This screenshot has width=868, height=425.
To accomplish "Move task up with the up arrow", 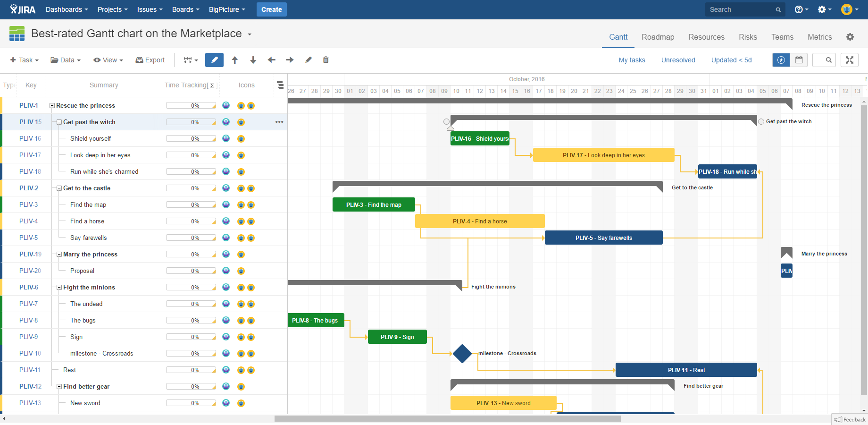I will click(234, 60).
